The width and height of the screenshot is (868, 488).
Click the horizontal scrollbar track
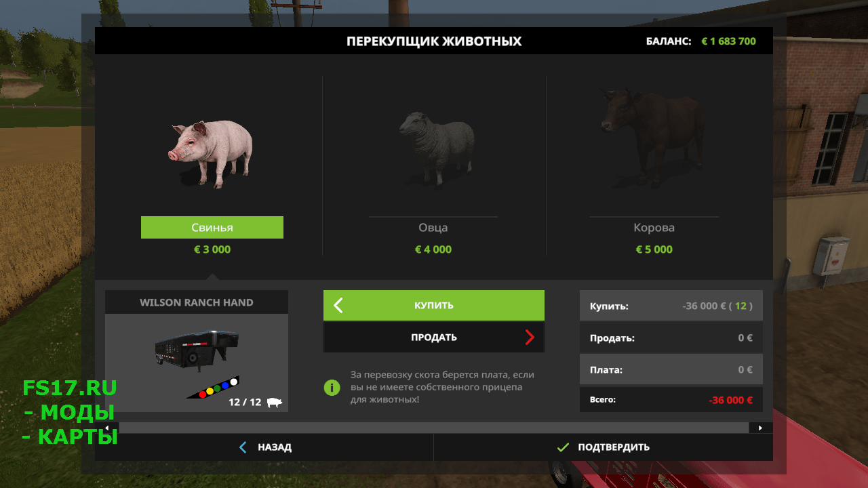coord(434,428)
